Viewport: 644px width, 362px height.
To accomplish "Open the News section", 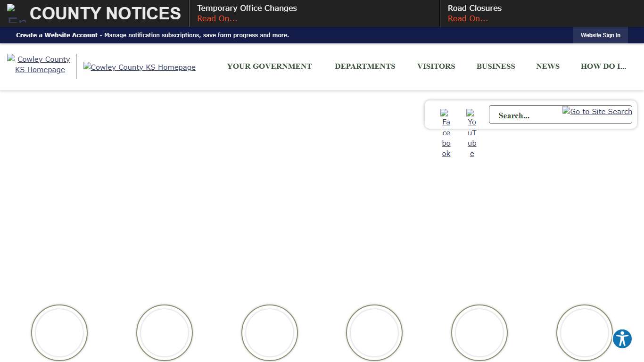I will [547, 66].
